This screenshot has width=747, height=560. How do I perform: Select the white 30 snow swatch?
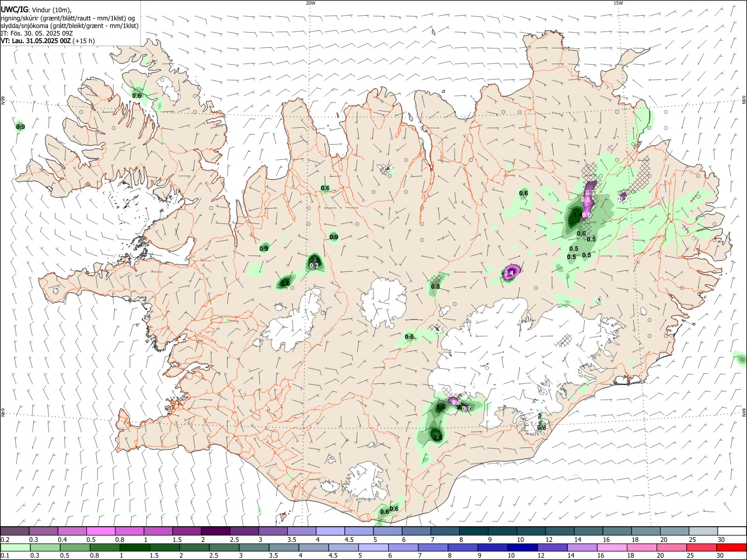(x=731, y=531)
